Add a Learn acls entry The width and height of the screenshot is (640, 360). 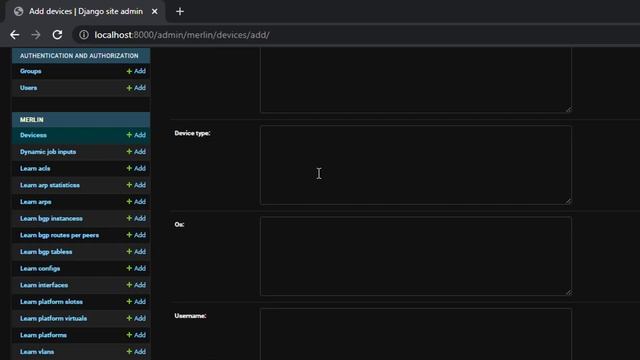[136, 169]
